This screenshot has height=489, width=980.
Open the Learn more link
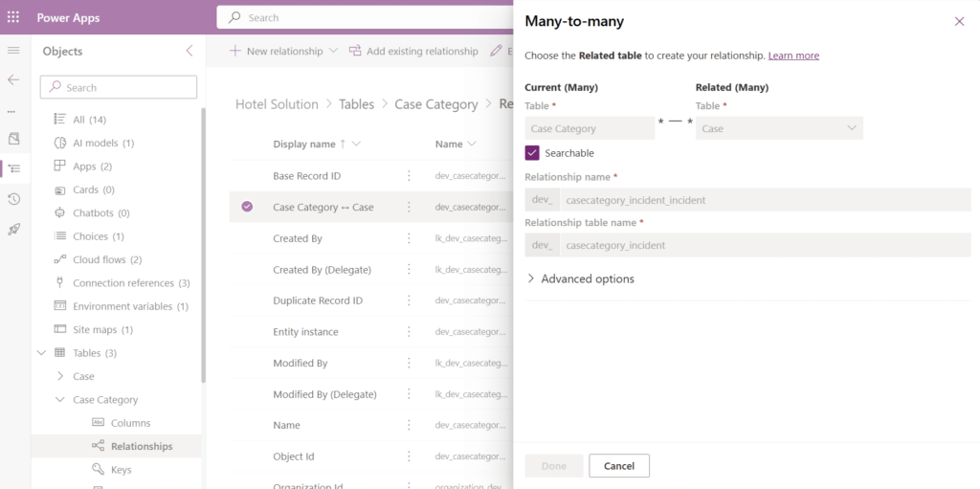(793, 56)
